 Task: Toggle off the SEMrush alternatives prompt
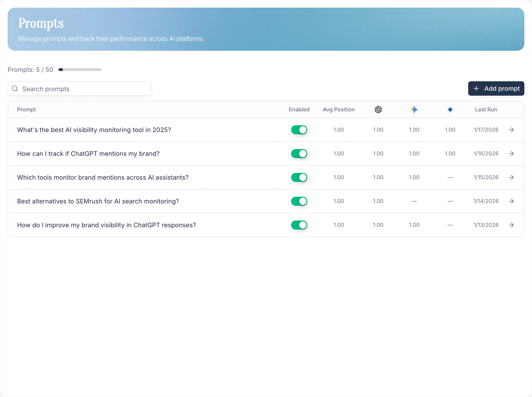[x=299, y=201]
